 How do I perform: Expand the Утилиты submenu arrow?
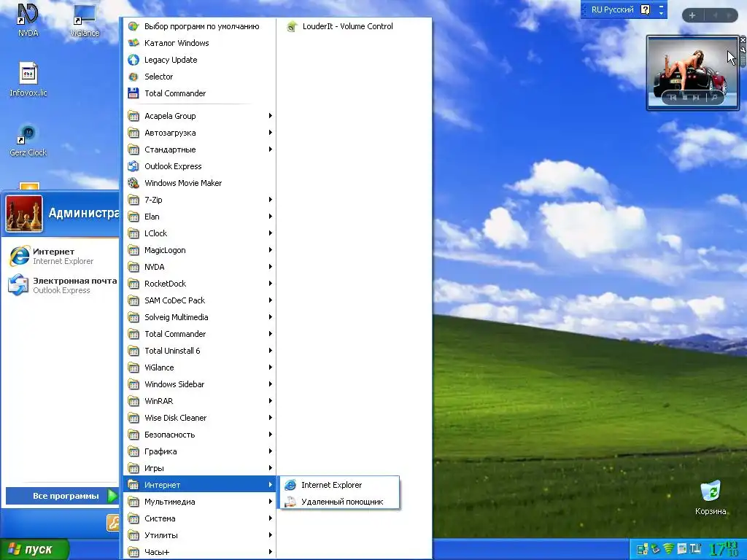click(x=270, y=534)
